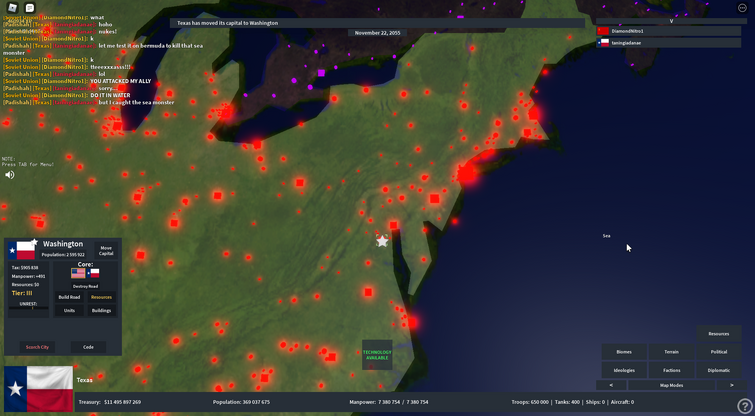The width and height of the screenshot is (755, 416).
Task: Click the Troops: 650 000 status entry
Action: [530, 402]
